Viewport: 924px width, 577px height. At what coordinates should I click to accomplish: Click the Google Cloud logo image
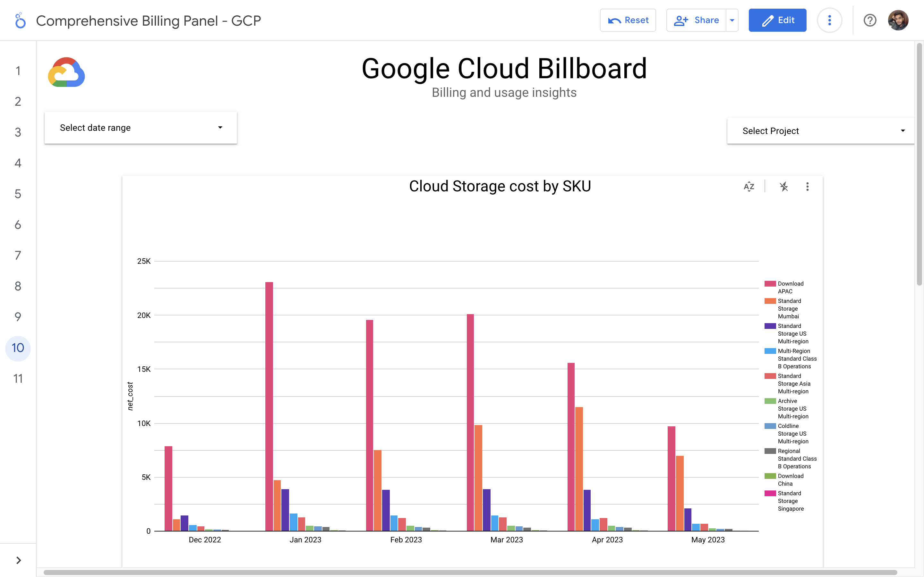(66, 72)
